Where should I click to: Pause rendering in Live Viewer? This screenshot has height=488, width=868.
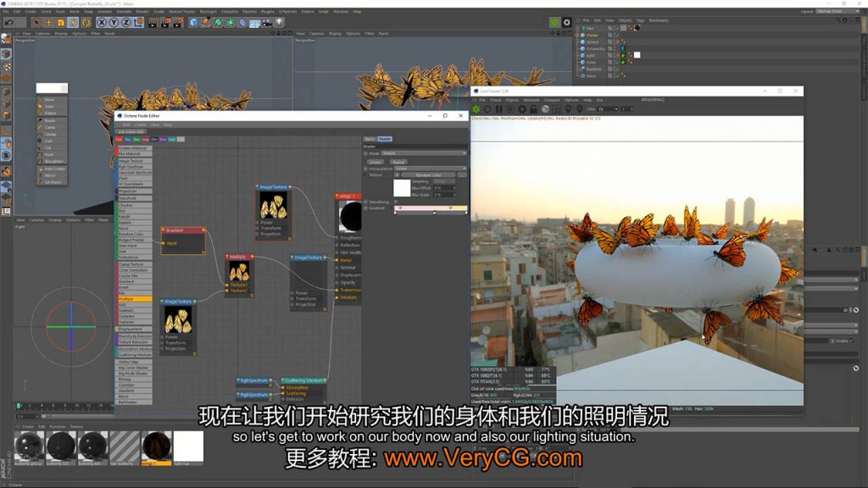click(498, 109)
